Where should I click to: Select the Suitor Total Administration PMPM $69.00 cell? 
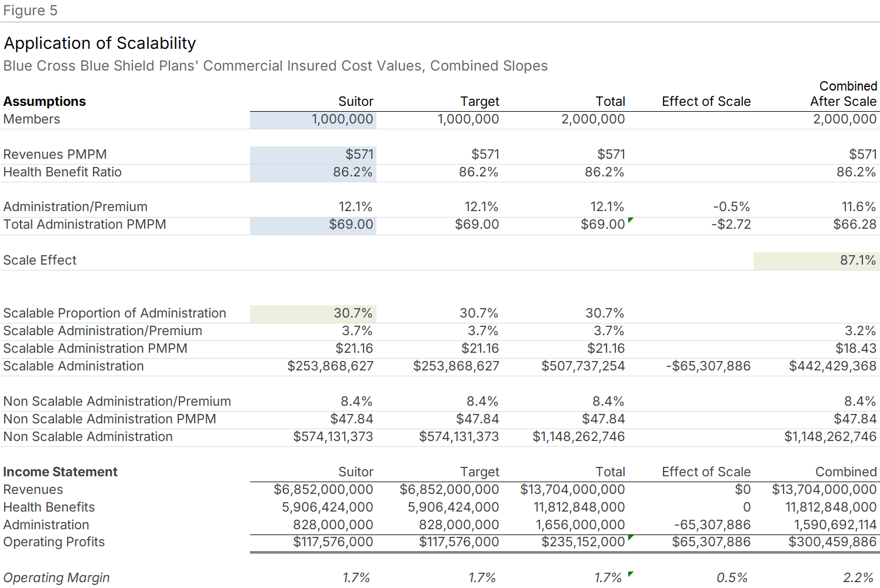pos(313,225)
